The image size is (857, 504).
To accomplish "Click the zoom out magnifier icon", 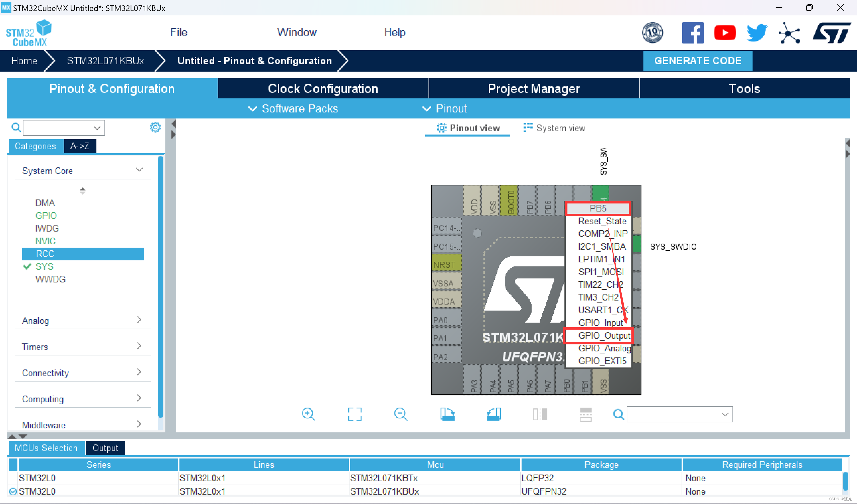I will click(x=401, y=414).
